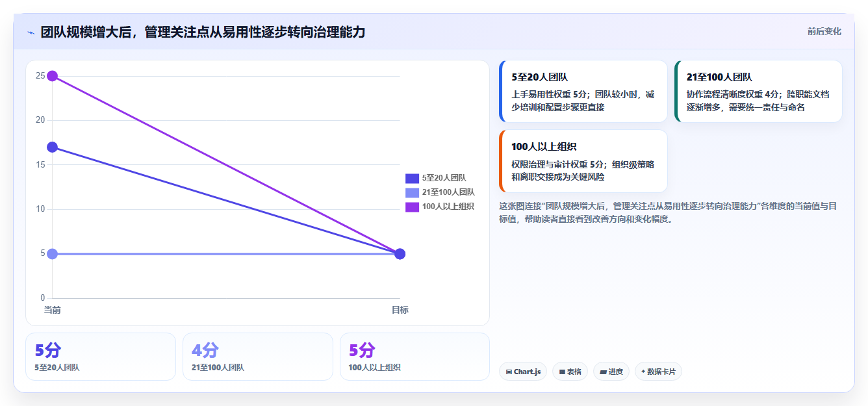Click the lightning icon beside the title
Screen dimensions: 868x406
[x=31, y=32]
